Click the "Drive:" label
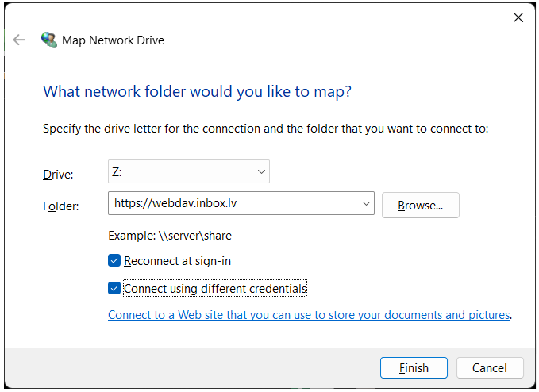The width and height of the screenshot is (539, 392). point(57,174)
